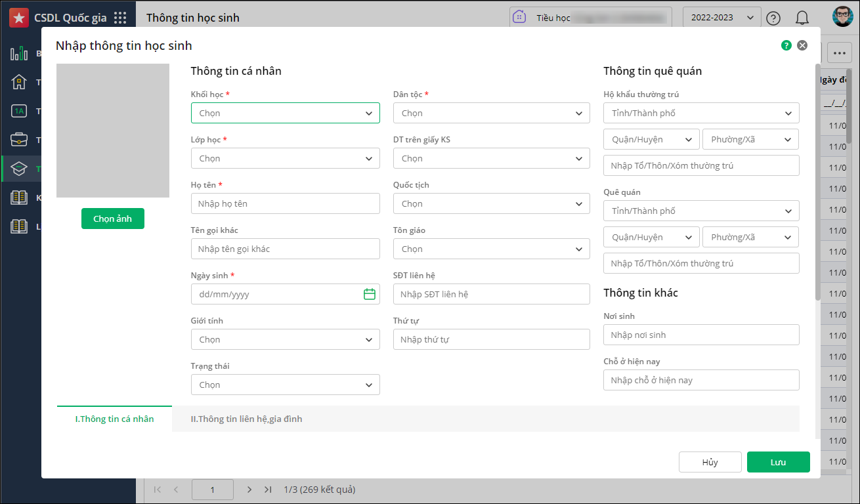
Task: Close the Nhập thông tin học sinh dialog
Action: 802,45
